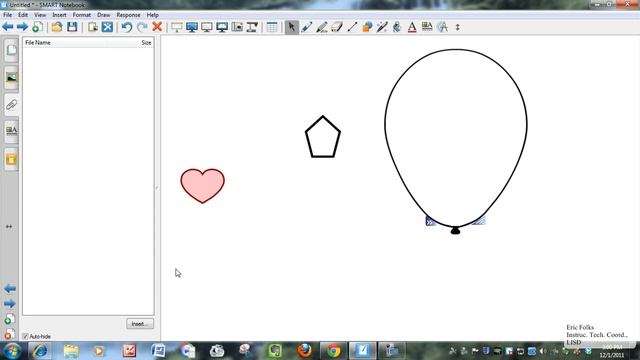This screenshot has height=360, width=640.
Task: Open the Draw menu
Action: (104, 15)
